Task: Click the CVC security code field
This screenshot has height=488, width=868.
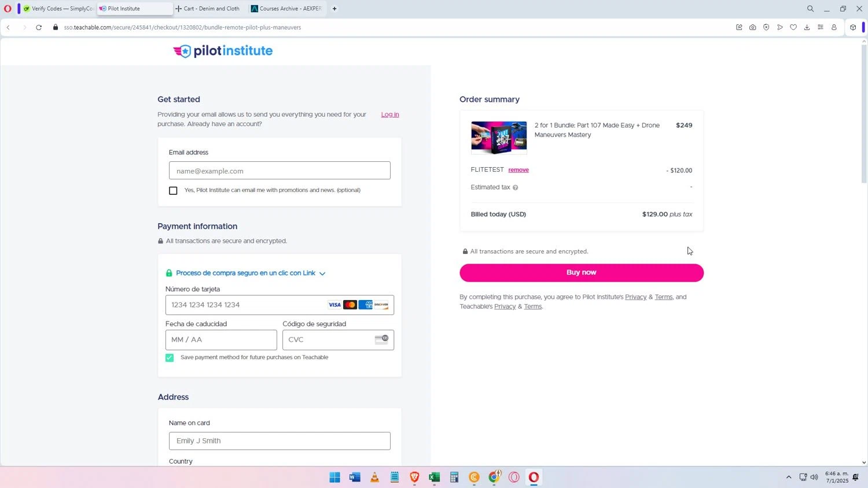Action: click(338, 340)
